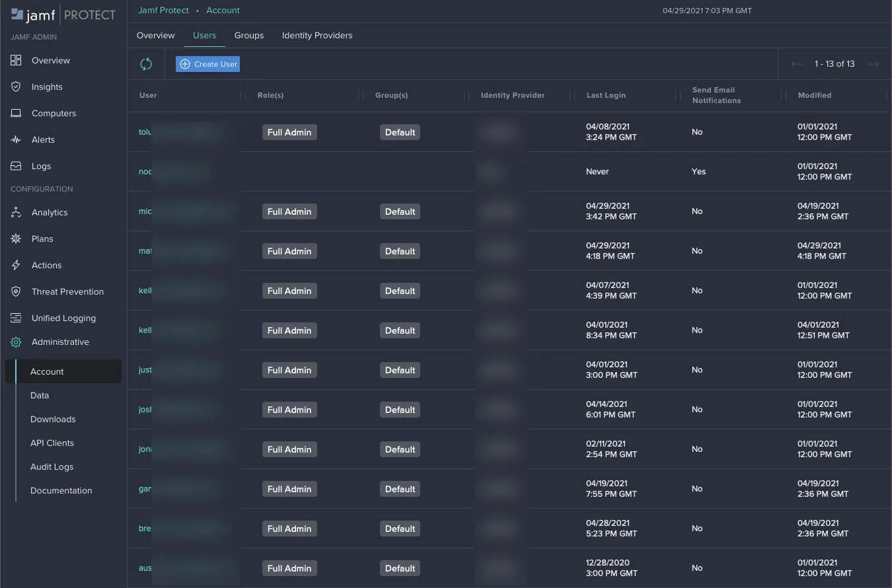Screen dimensions: 892x588
Task: Refresh the users list
Action: 146,63
